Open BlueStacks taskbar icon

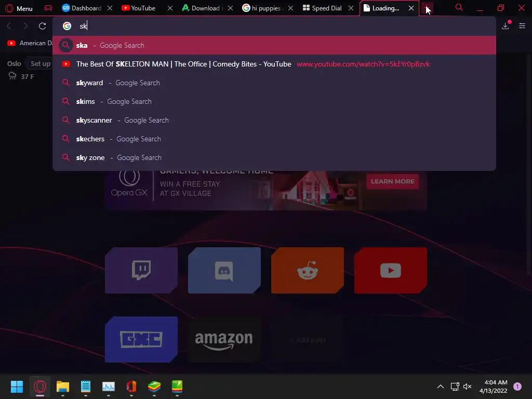click(x=154, y=387)
